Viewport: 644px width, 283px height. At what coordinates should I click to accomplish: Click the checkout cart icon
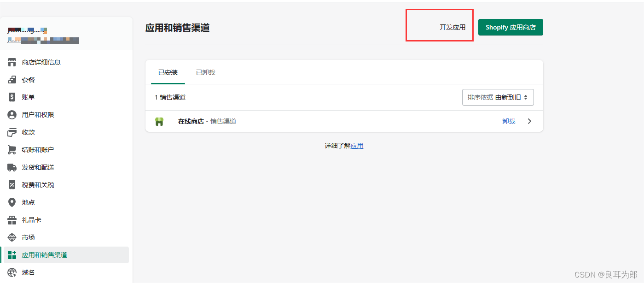click(x=12, y=150)
